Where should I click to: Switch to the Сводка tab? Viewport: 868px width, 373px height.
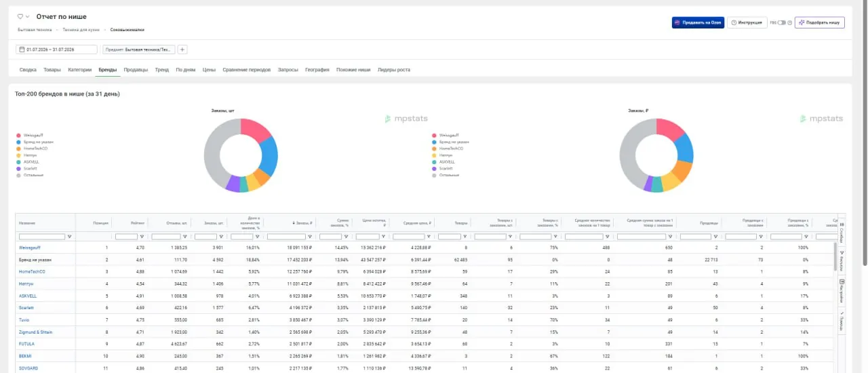(x=28, y=70)
